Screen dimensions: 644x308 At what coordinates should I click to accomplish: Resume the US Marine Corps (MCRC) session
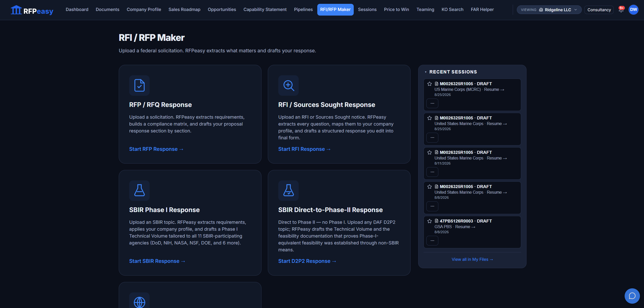(x=494, y=89)
